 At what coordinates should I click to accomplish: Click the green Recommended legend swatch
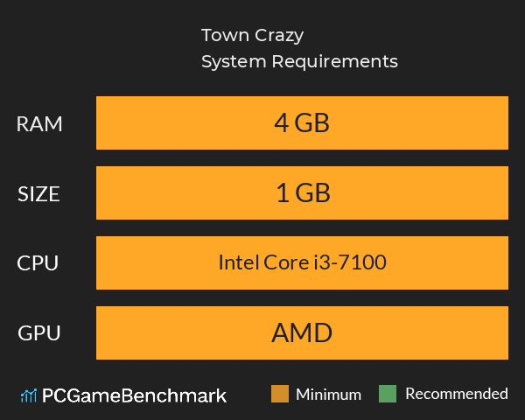pyautogui.click(x=388, y=394)
